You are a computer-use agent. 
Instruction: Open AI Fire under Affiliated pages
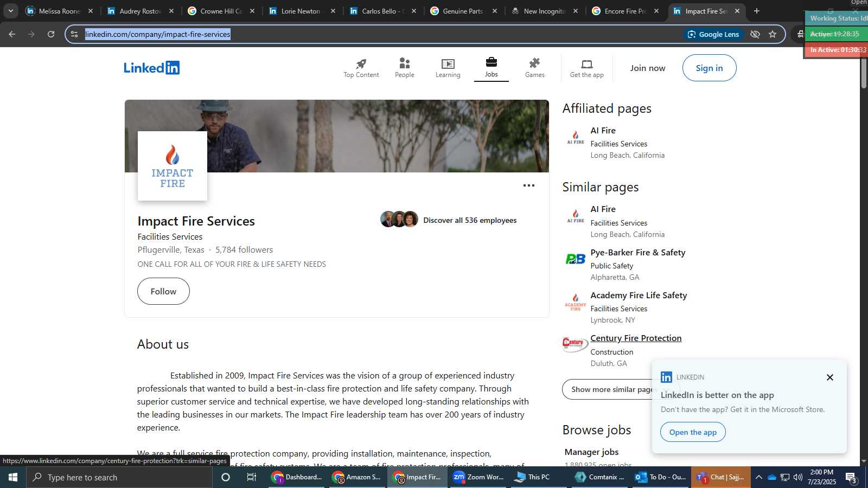tap(603, 130)
